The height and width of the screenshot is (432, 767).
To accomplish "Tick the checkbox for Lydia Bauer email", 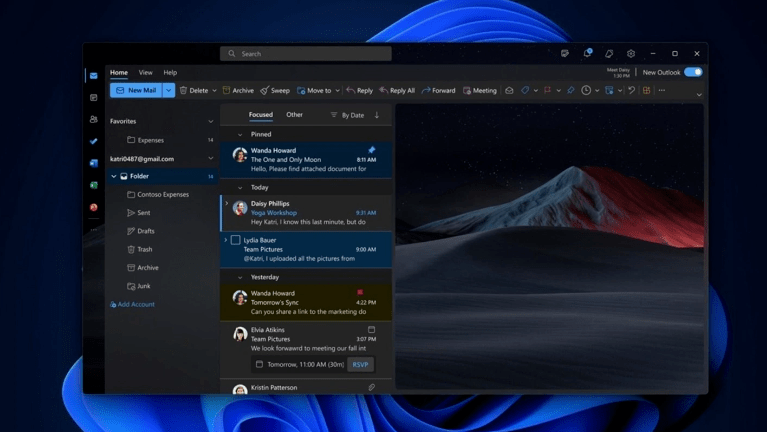I will click(236, 240).
